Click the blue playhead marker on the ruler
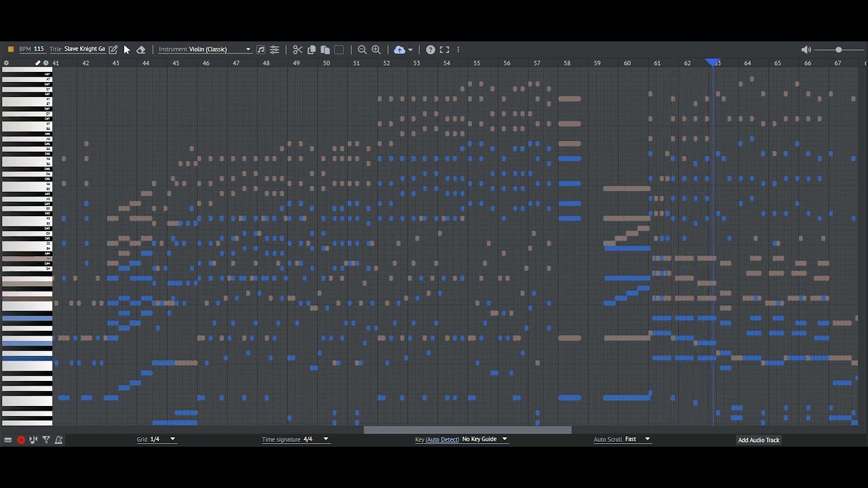868x488 pixels. tap(713, 62)
